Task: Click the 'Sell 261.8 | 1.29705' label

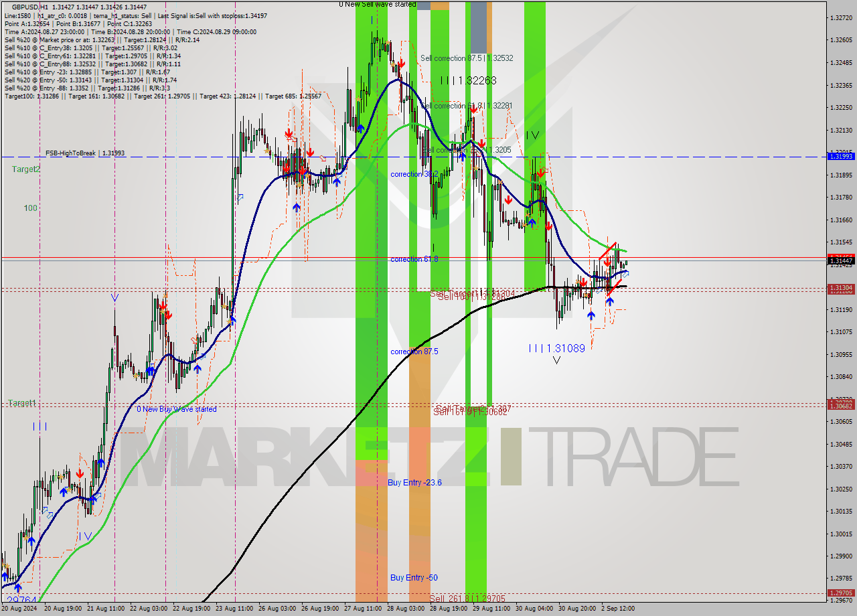Action: [467, 598]
